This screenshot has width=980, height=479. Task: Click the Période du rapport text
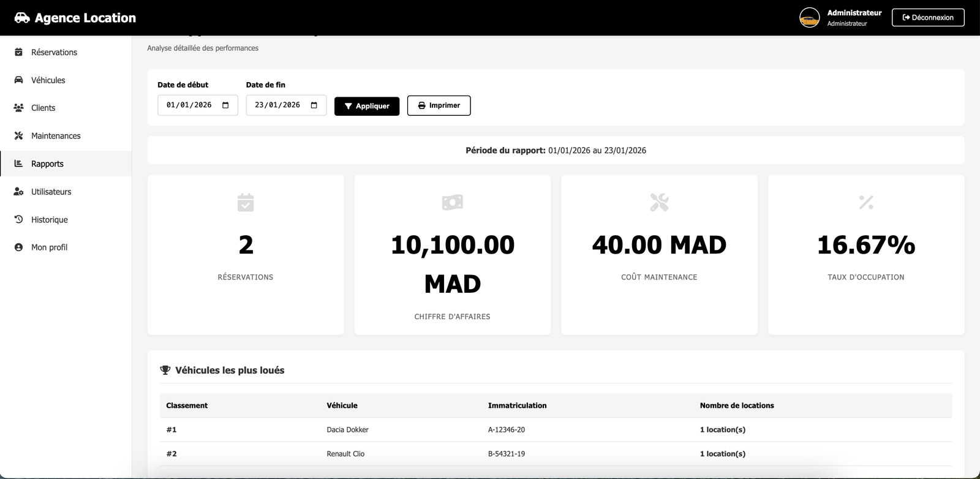coord(556,150)
